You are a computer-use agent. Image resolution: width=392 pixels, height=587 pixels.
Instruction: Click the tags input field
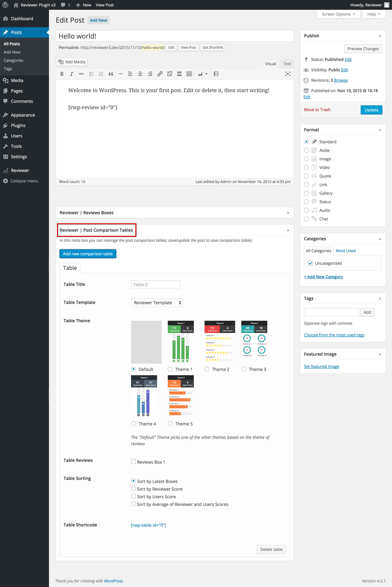pos(331,312)
